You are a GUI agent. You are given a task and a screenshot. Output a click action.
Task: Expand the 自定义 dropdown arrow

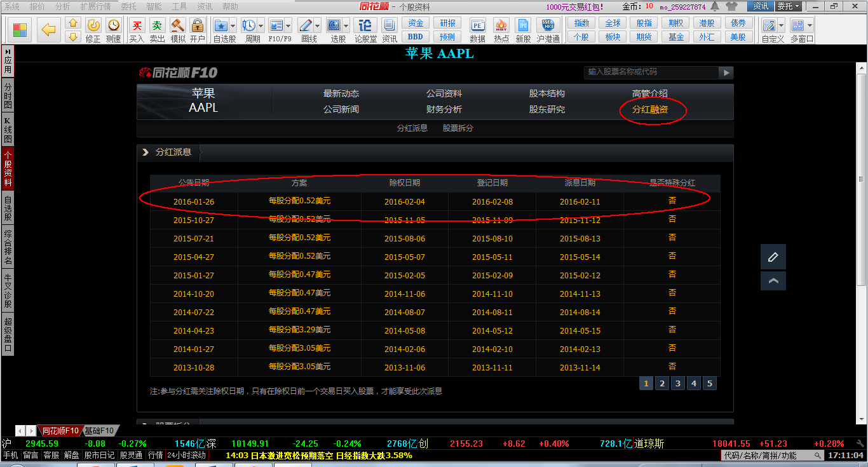point(781,25)
